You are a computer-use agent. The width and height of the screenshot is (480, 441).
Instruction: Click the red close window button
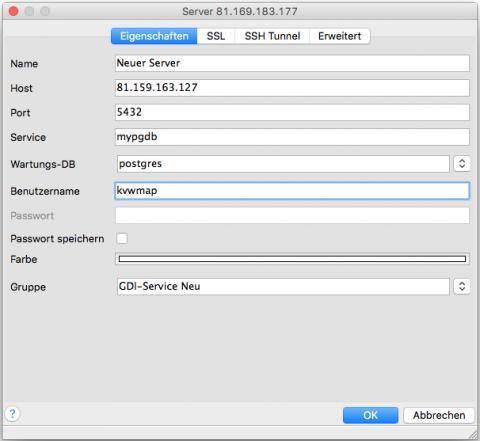tap(14, 11)
